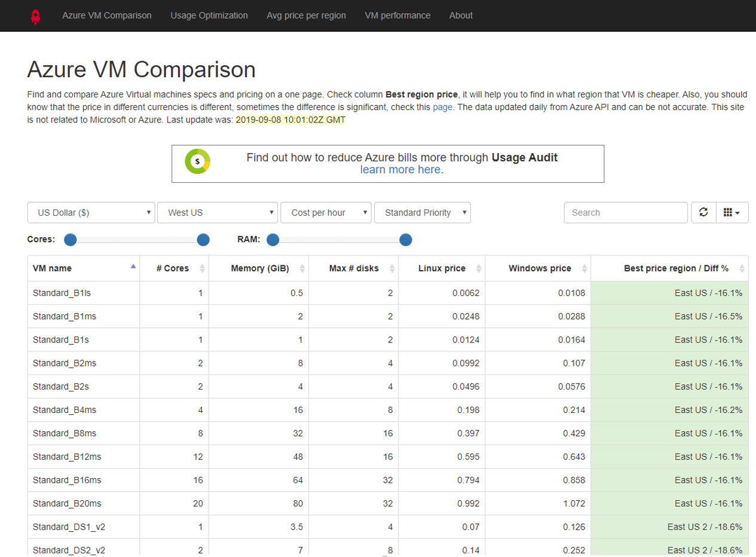
Task: Open the table columns grid dropdown
Action: click(732, 212)
